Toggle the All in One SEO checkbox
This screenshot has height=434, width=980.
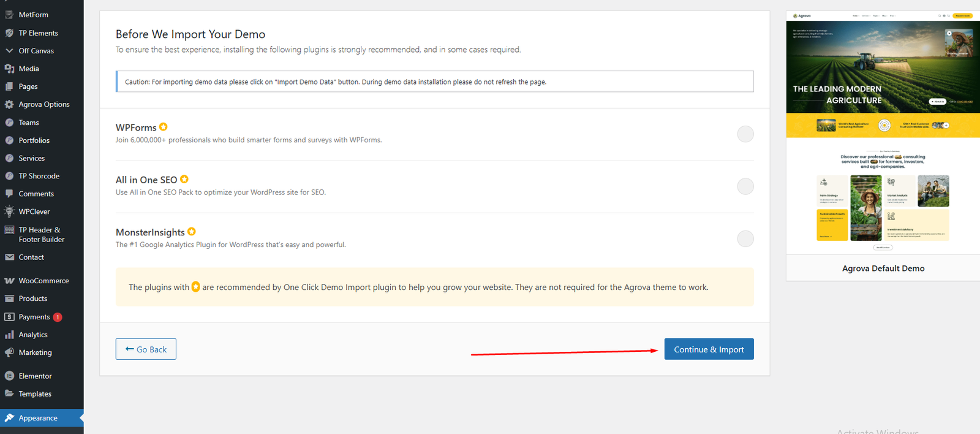[x=745, y=186]
